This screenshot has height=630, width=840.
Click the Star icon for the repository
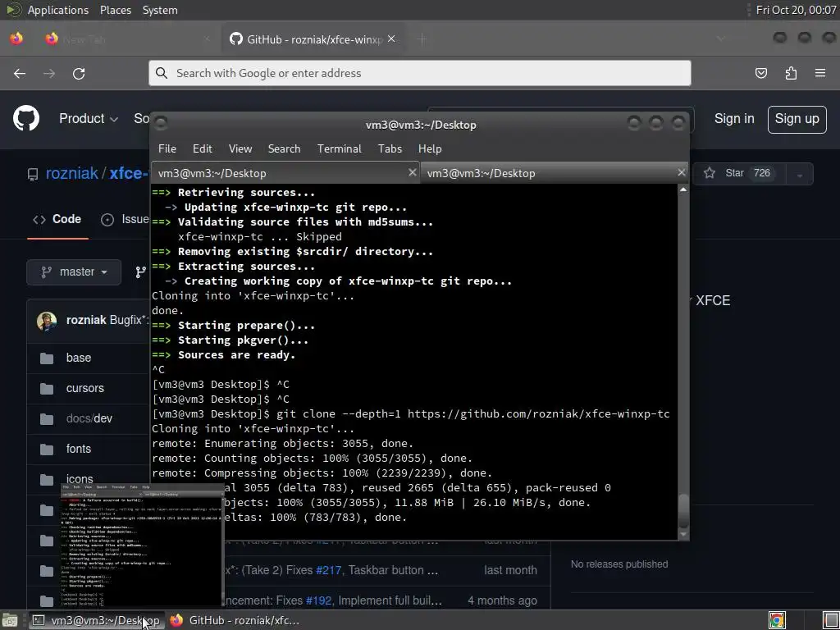tap(710, 173)
